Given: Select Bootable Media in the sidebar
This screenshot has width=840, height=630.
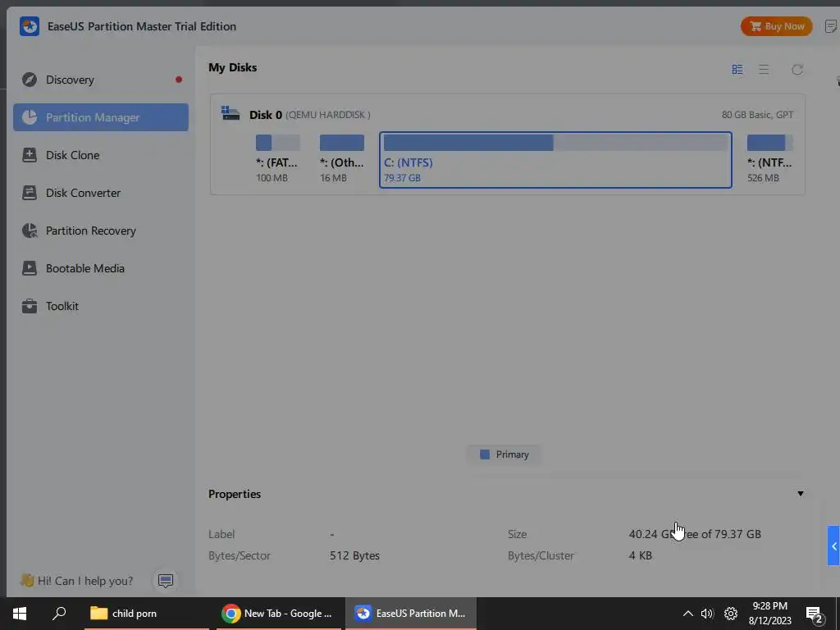Looking at the screenshot, I should point(101,268).
